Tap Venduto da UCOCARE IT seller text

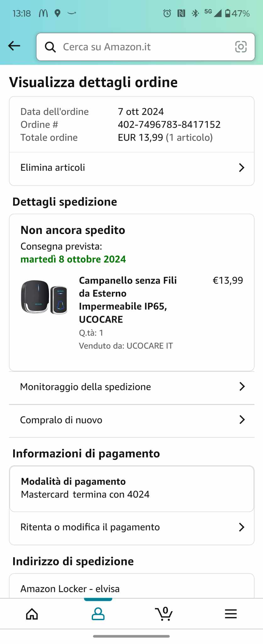click(x=126, y=346)
